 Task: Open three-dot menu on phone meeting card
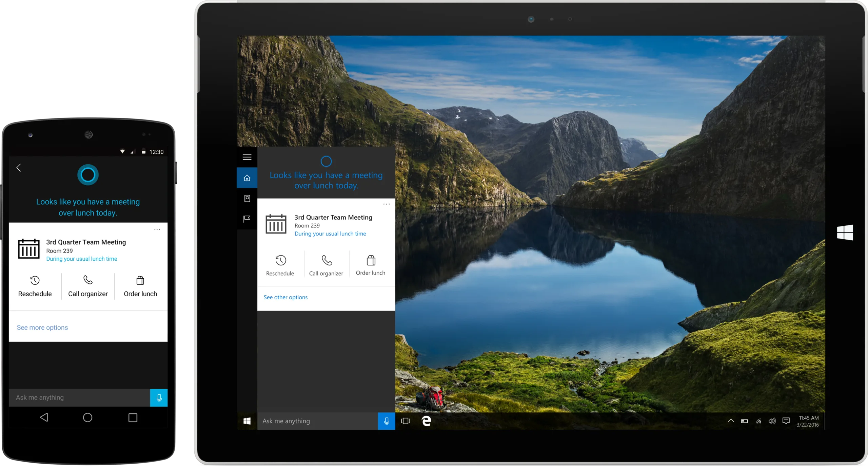click(157, 230)
